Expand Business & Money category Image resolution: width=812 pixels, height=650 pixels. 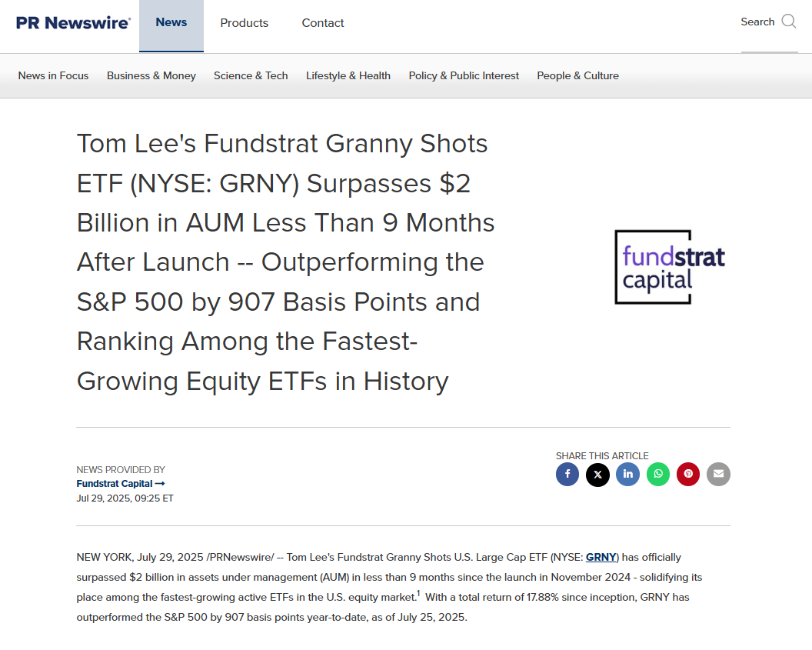[151, 75]
